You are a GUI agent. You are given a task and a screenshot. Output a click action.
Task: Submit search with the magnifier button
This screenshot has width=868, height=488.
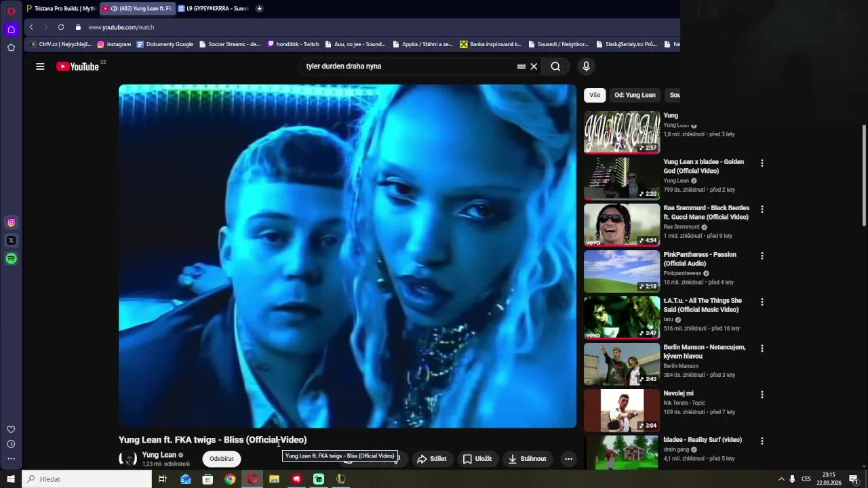coord(555,66)
